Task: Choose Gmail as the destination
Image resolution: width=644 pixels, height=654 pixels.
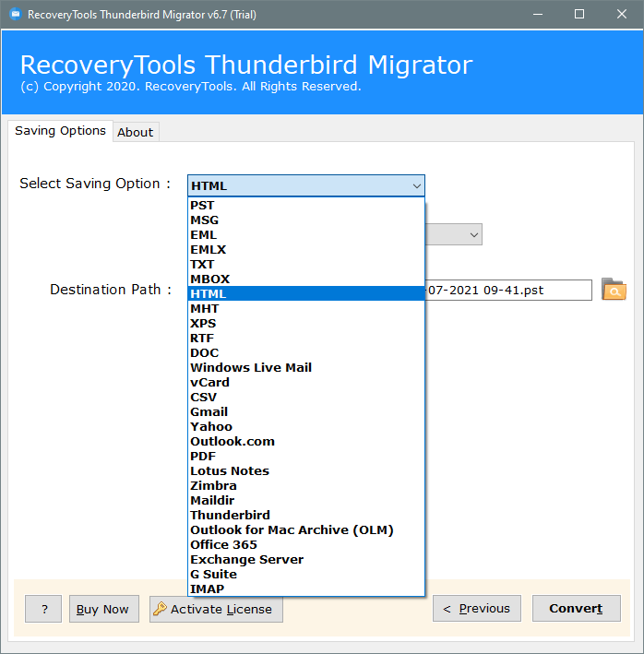Action: coord(306,411)
